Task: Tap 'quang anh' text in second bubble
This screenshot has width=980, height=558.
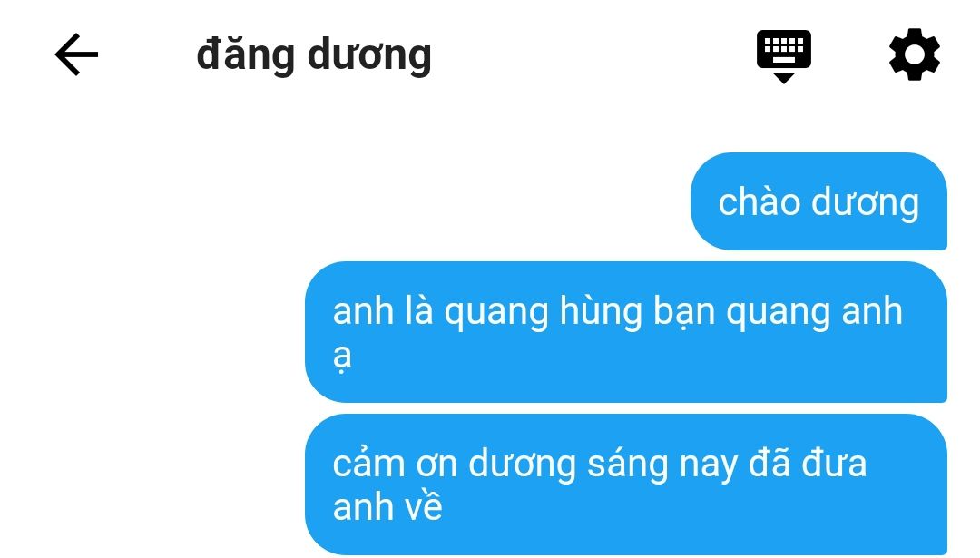Action: pos(814,312)
